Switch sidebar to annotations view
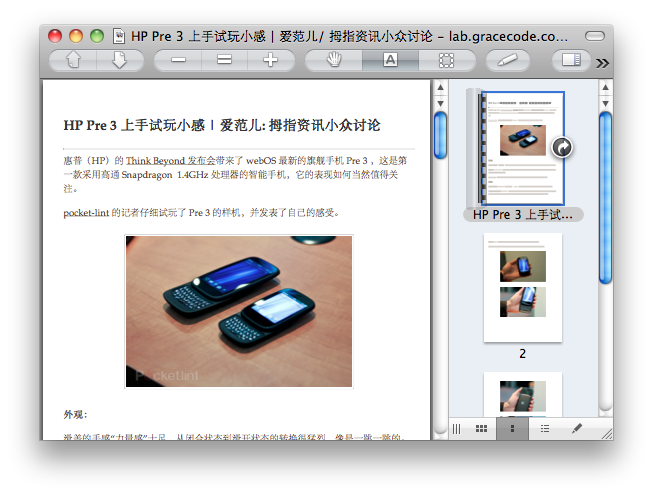Viewport: 653px width, 495px height. click(577, 428)
